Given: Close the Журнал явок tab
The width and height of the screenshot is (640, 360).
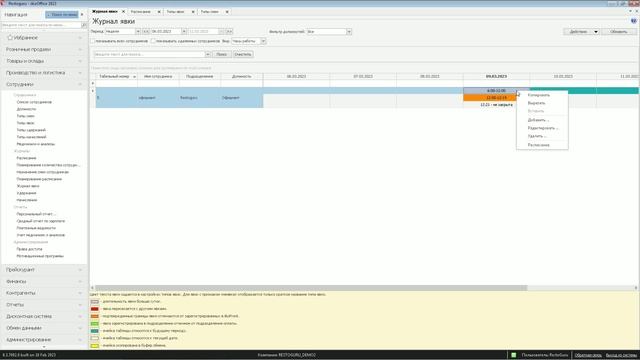Looking at the screenshot, I should pos(123,12).
